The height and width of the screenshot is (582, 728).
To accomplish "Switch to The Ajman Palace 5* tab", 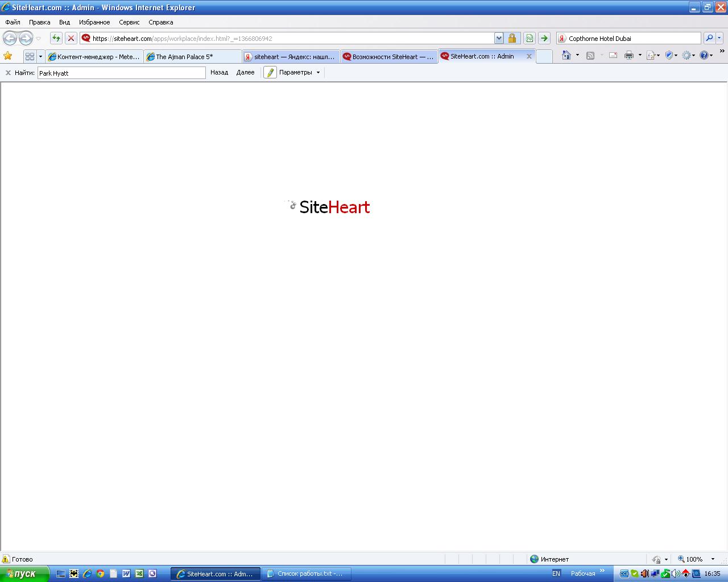I will [193, 56].
